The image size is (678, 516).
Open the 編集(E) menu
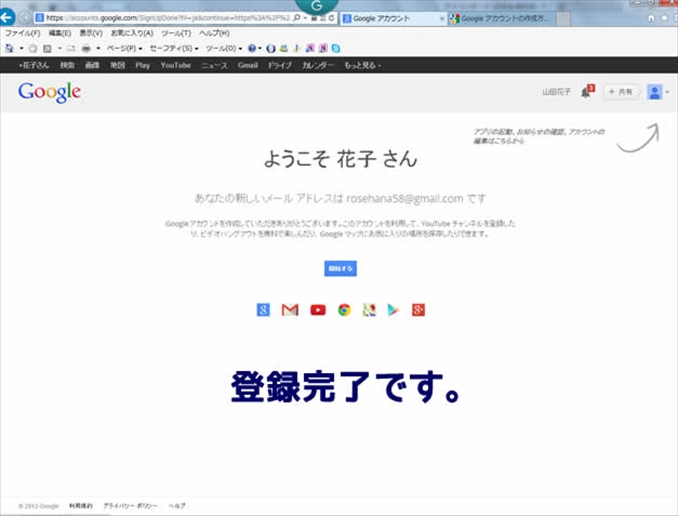point(60,33)
